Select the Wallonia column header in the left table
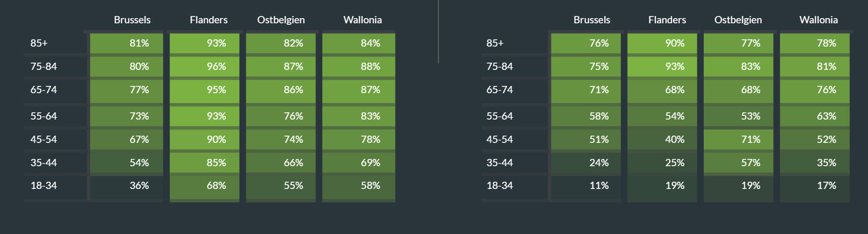The image size is (868, 234). [x=362, y=20]
